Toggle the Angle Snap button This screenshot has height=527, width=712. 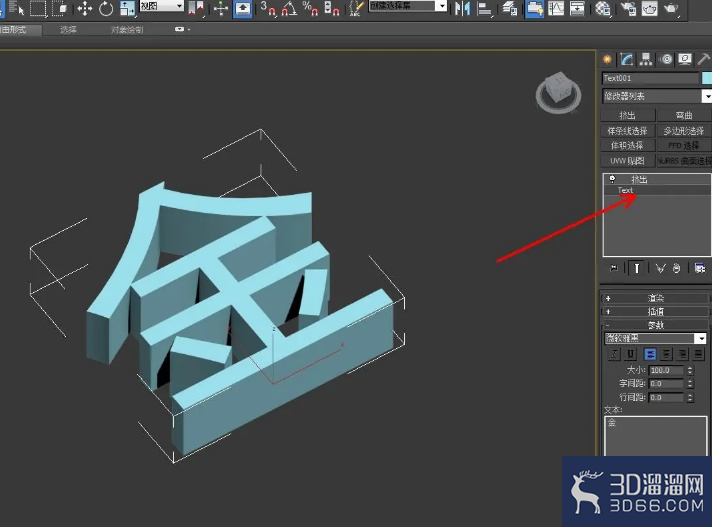pos(289,9)
